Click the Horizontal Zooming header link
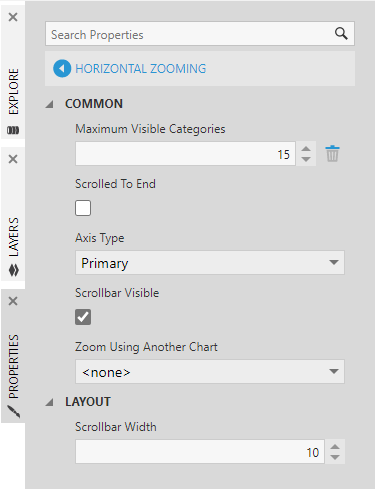The width and height of the screenshot is (375, 489). pyautogui.click(x=141, y=69)
